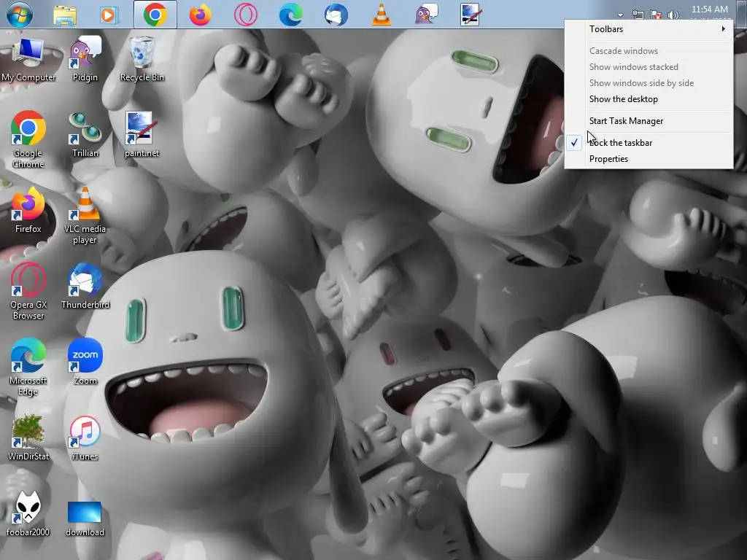This screenshot has width=747, height=560.
Task: Click the VLC cone in the taskbar
Action: click(381, 15)
